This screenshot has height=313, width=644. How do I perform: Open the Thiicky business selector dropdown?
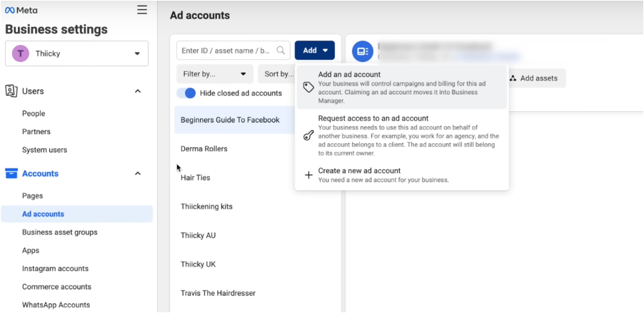pyautogui.click(x=77, y=53)
